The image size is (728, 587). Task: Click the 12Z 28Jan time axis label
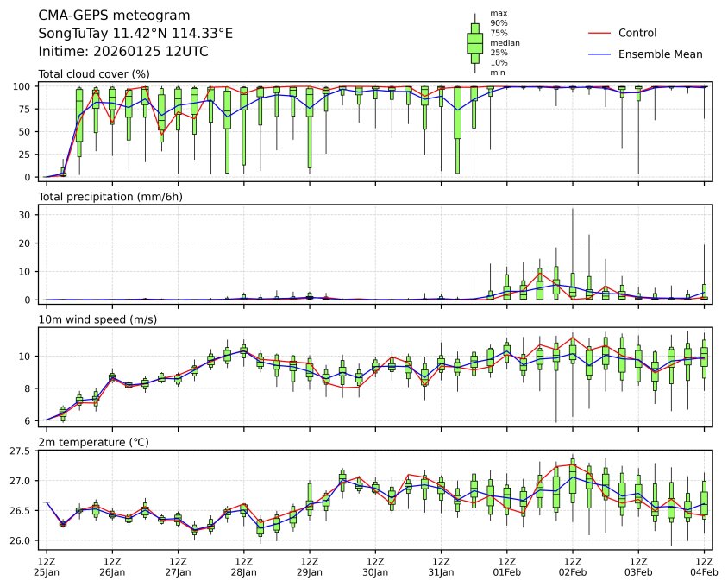pyautogui.click(x=243, y=567)
